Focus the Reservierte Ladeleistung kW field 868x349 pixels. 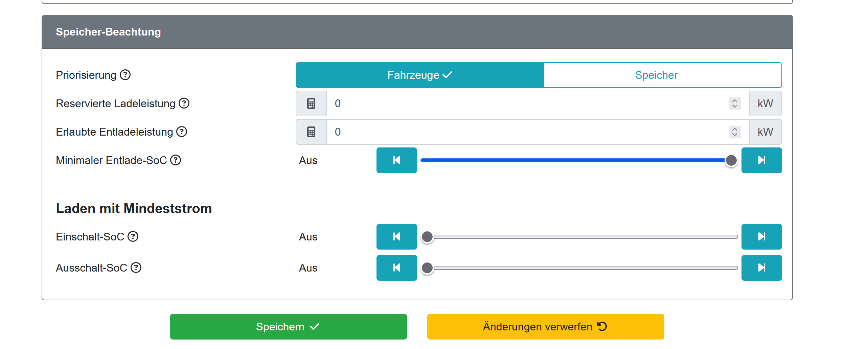click(x=528, y=103)
